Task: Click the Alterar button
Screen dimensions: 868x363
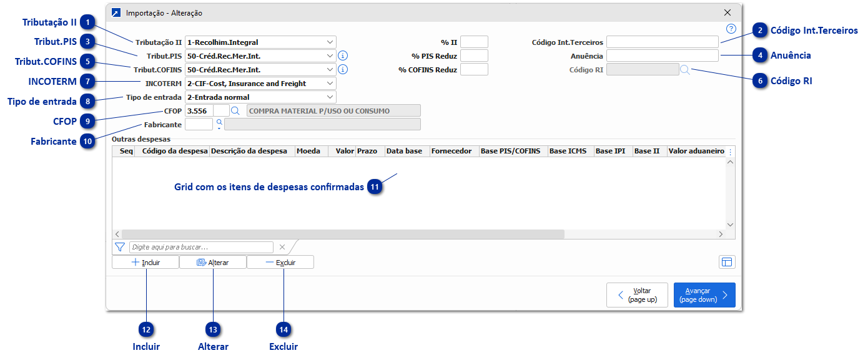Action: tap(213, 263)
